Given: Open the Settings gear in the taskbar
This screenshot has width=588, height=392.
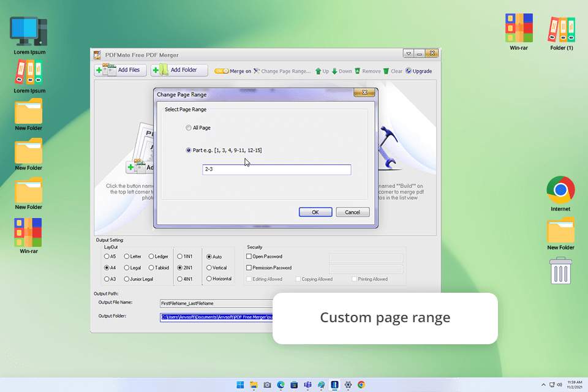Looking at the screenshot, I should pyautogui.click(x=348, y=385).
